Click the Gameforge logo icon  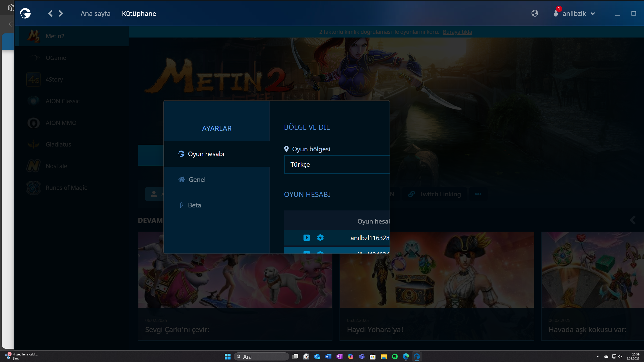[25, 13]
